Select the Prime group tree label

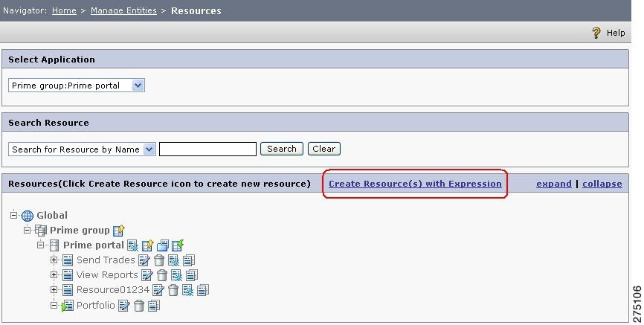[x=80, y=231]
